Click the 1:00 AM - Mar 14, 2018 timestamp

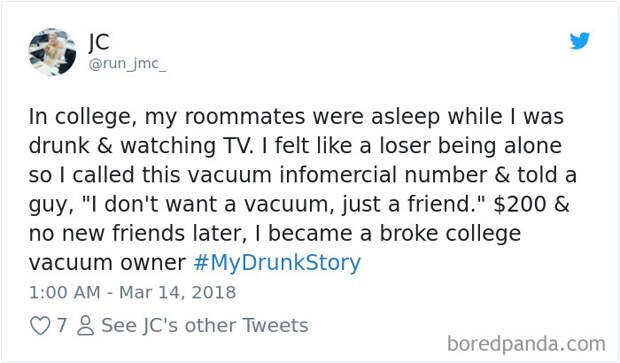pos(132,293)
